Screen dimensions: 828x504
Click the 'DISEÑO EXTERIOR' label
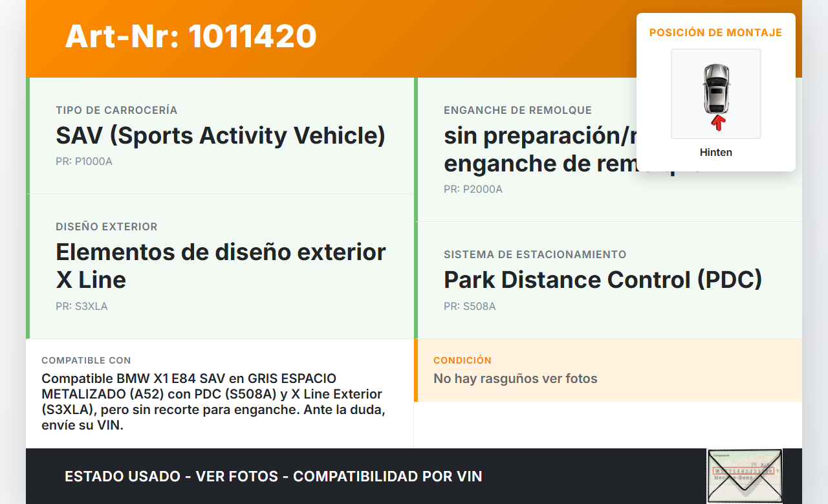[x=107, y=227]
